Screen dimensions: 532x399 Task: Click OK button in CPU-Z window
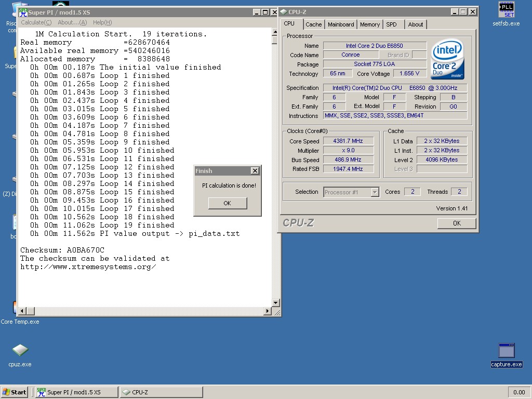[457, 223]
